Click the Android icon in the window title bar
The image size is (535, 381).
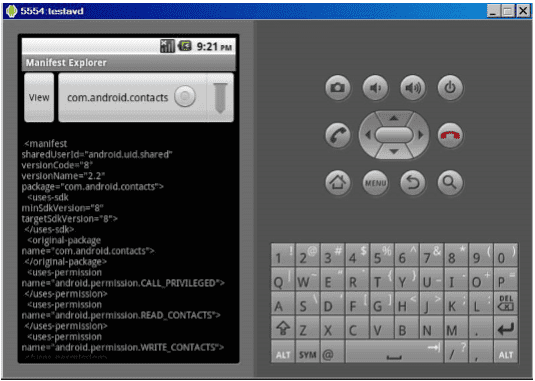tap(11, 11)
